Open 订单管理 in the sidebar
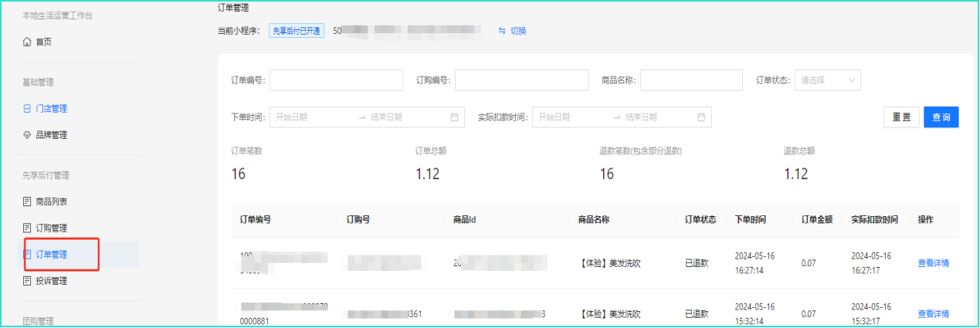980x328 pixels. pos(51,255)
